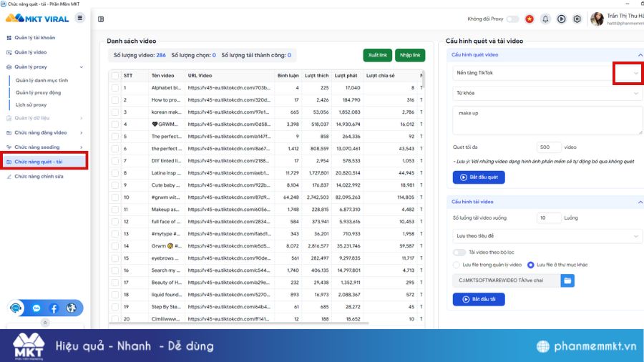The image size is (644, 362).
Task: Open the notifications bell
Action: (545, 19)
